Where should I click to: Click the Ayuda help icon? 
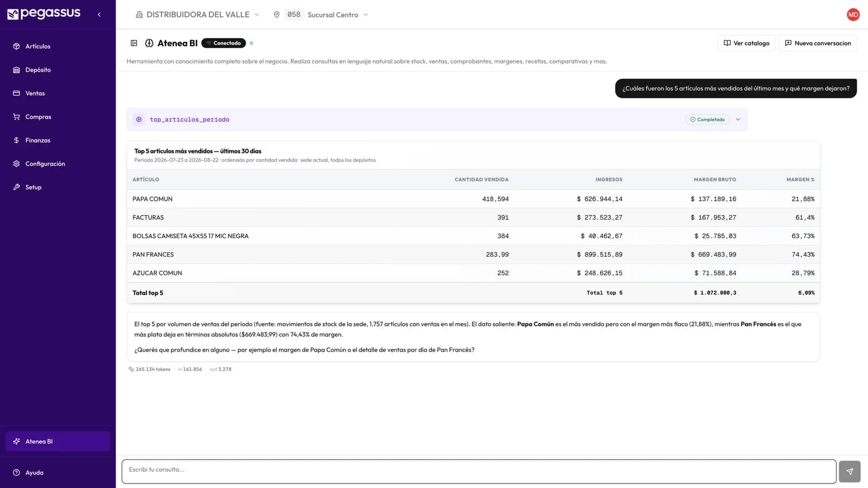coord(16,472)
